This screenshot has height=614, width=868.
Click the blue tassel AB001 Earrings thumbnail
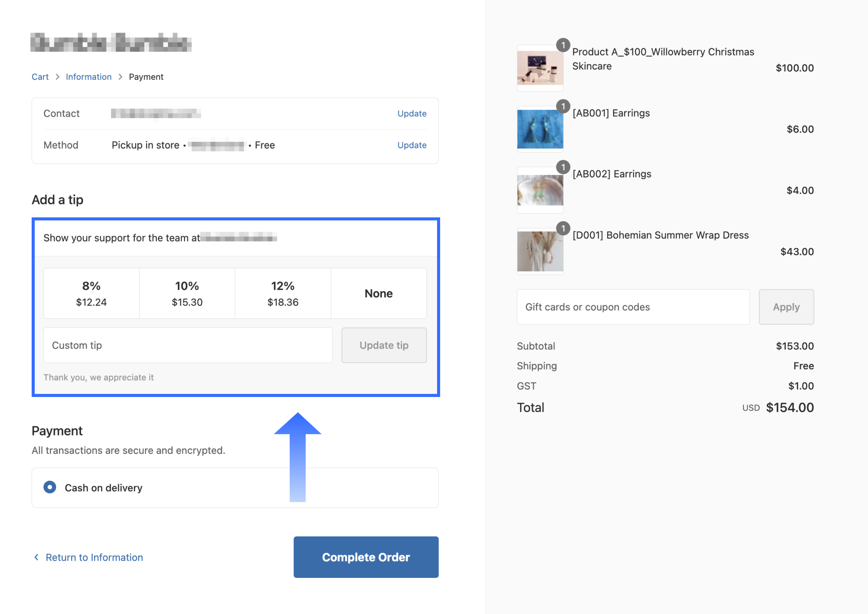[540, 129]
